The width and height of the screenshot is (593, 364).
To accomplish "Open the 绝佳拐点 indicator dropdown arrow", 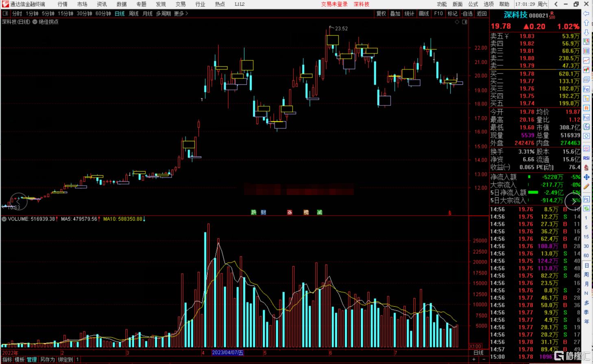I will (x=35, y=22).
